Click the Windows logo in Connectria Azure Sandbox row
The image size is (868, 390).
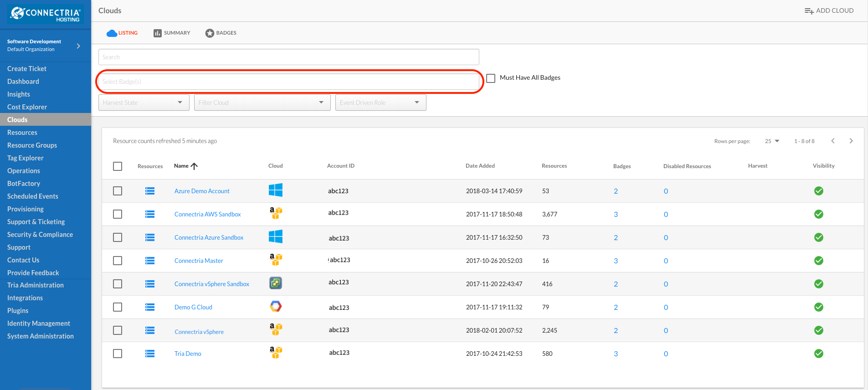(x=276, y=236)
